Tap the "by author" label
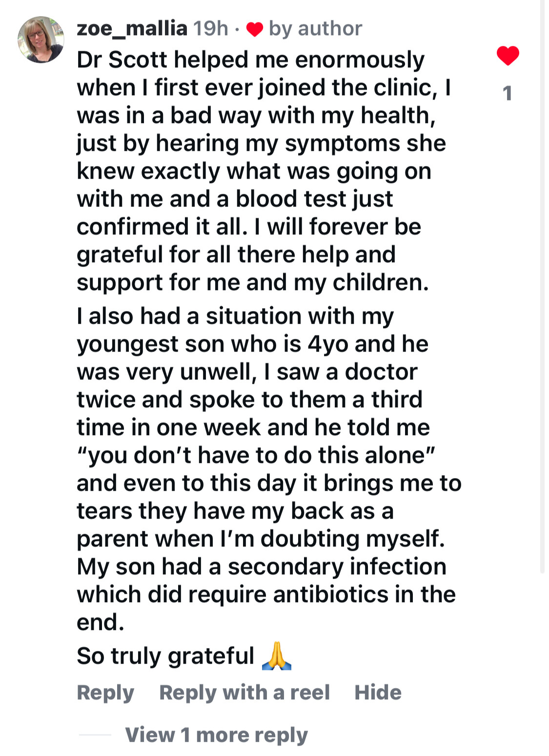 click(315, 29)
